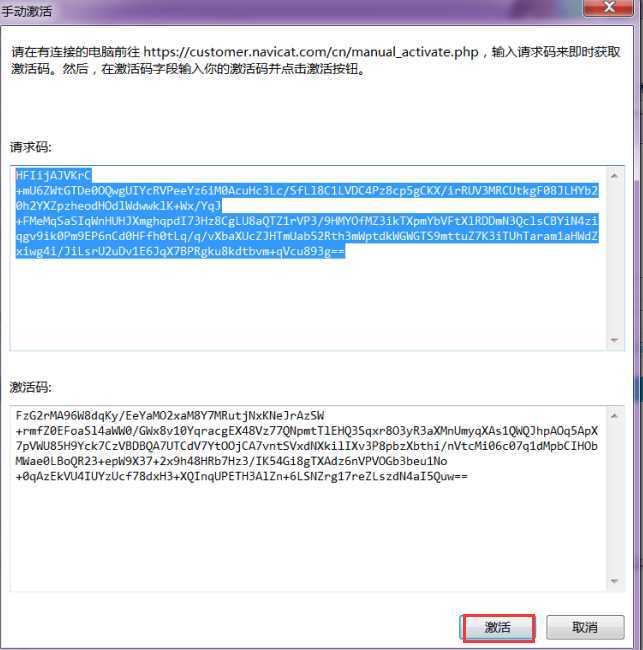643x650 pixels.
Task: Click the 取消 button
Action: [x=585, y=627]
